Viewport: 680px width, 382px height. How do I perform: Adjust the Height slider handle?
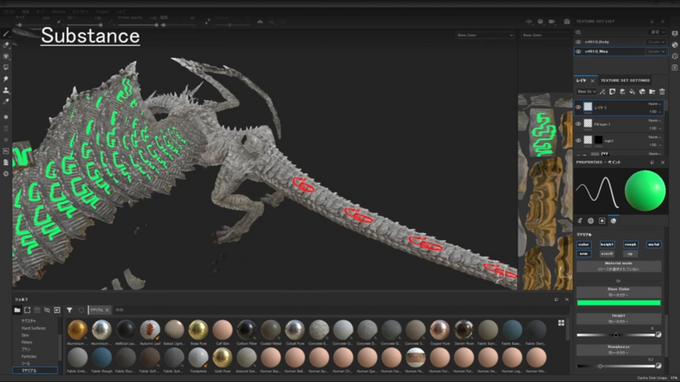(616, 335)
